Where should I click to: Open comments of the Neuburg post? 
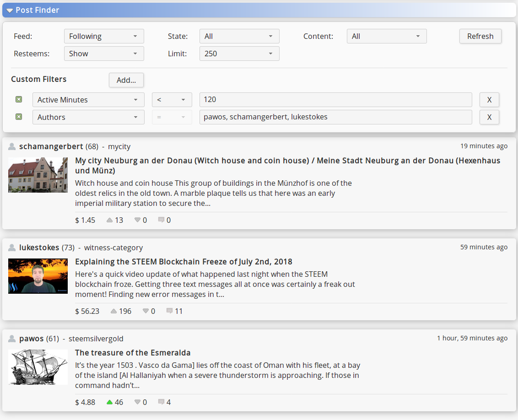click(161, 220)
